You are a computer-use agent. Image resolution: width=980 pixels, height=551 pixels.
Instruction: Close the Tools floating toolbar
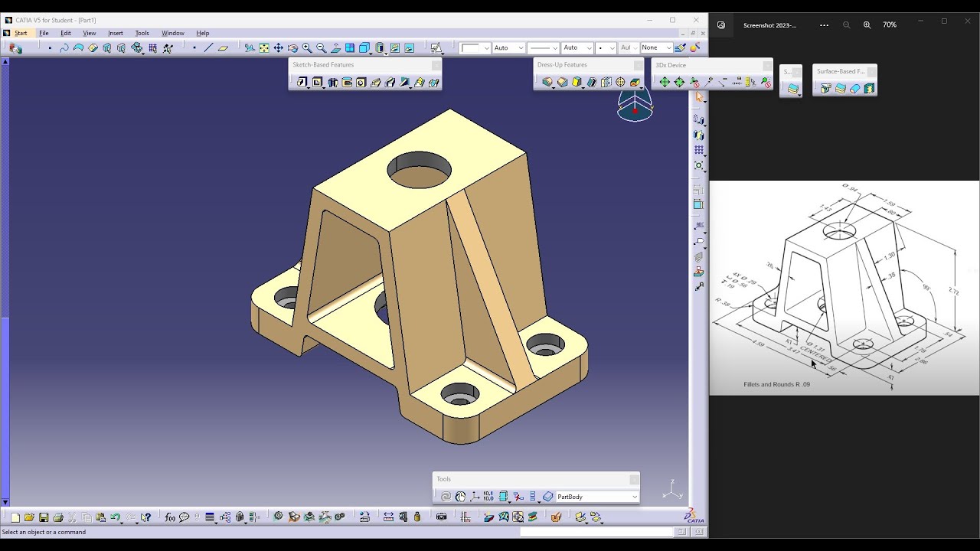[x=634, y=479]
